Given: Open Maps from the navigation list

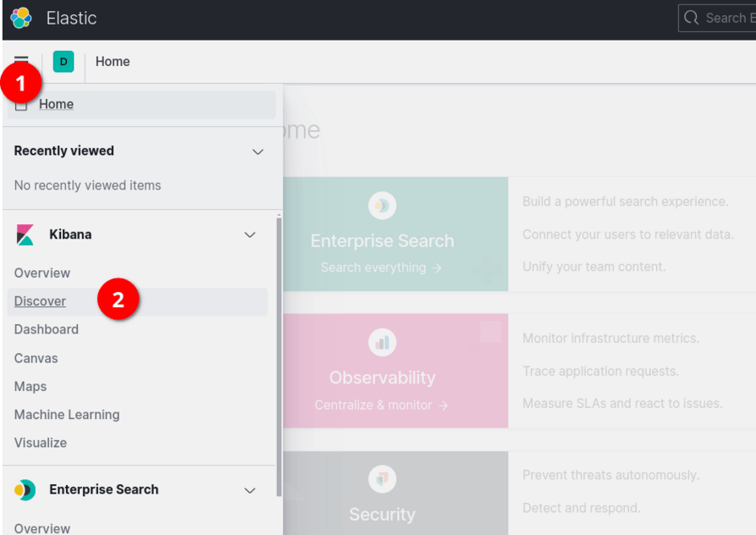Looking at the screenshot, I should coord(30,386).
